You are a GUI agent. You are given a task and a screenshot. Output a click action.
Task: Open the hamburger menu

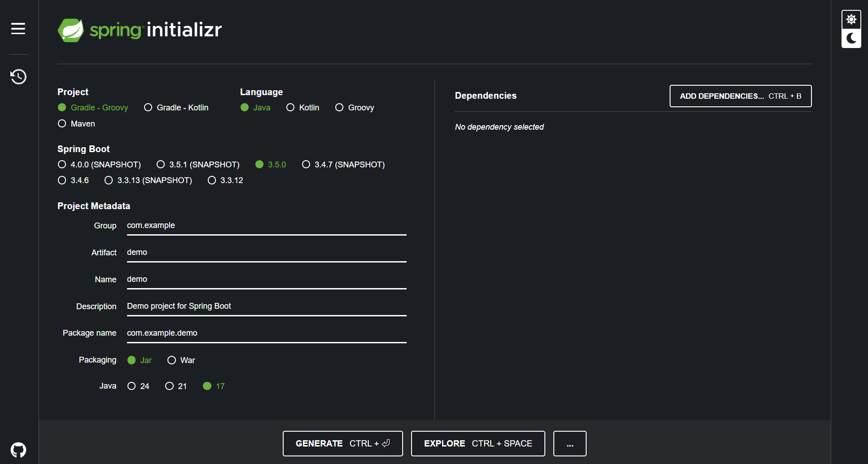coord(18,29)
